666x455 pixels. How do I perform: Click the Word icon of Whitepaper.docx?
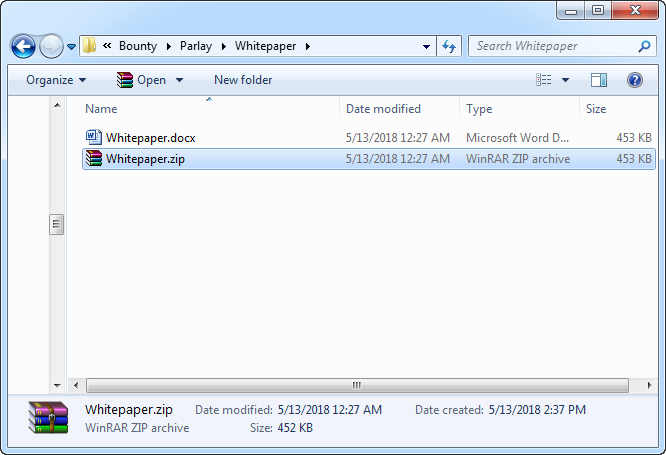93,137
